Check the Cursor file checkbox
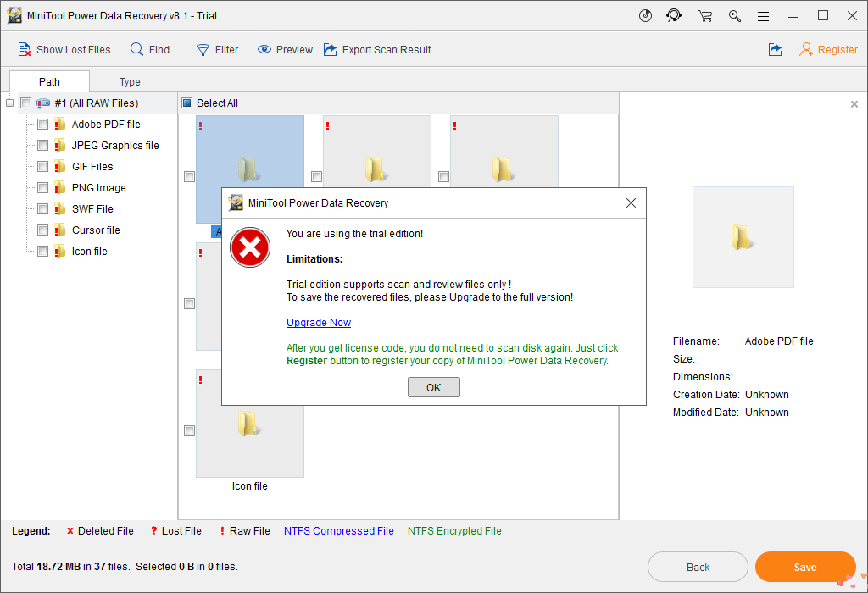The width and height of the screenshot is (868, 593). tap(42, 230)
